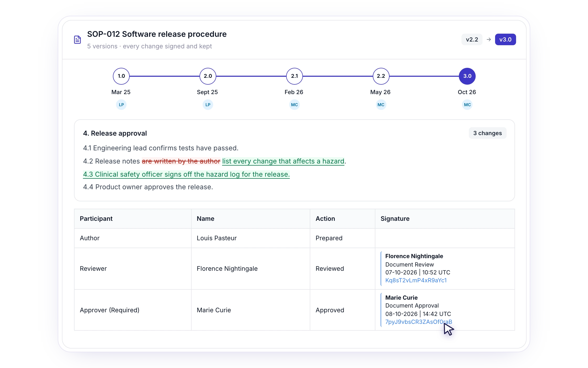Click the Sept 25 date label
588x368 pixels.
pyautogui.click(x=207, y=92)
